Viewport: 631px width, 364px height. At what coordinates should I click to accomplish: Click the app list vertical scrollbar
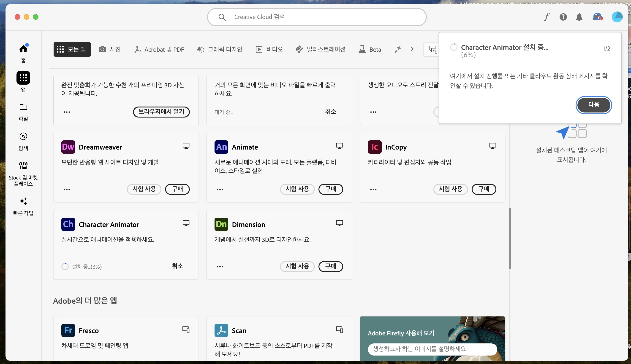coord(510,238)
